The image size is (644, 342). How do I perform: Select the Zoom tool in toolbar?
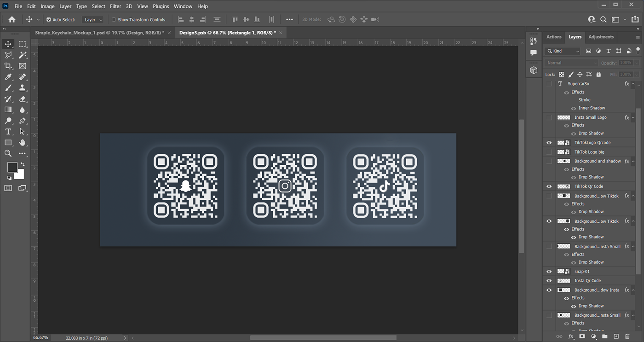[x=8, y=153]
